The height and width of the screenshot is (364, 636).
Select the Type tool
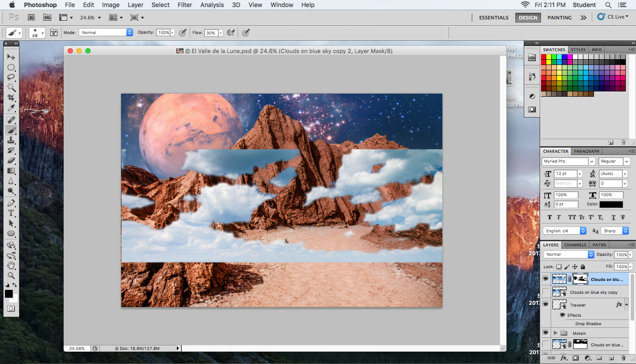[x=11, y=213]
